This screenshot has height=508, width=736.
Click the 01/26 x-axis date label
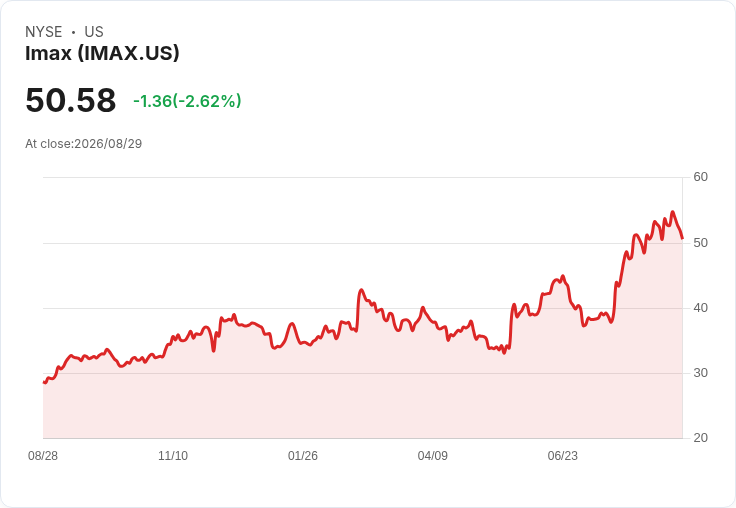tap(303, 455)
